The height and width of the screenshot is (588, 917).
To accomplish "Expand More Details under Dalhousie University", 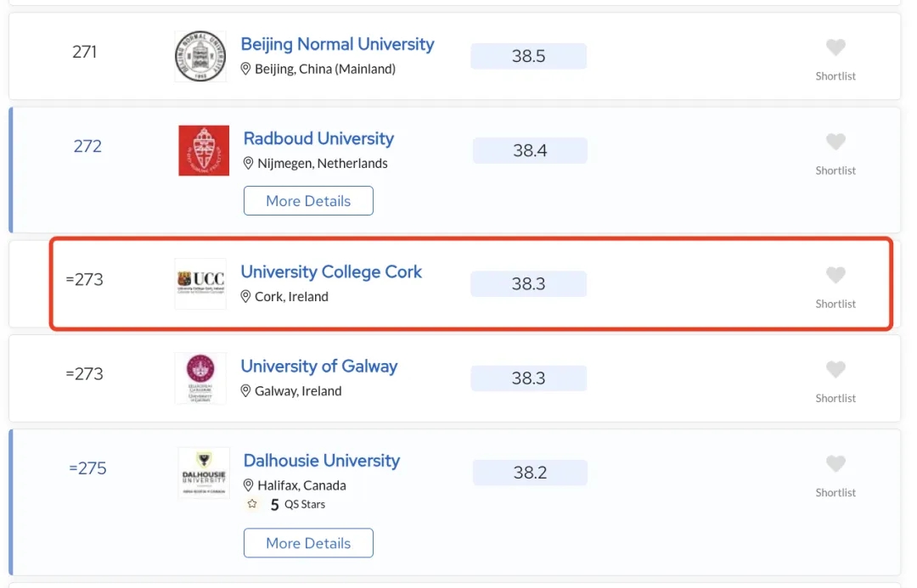I will click(x=308, y=543).
